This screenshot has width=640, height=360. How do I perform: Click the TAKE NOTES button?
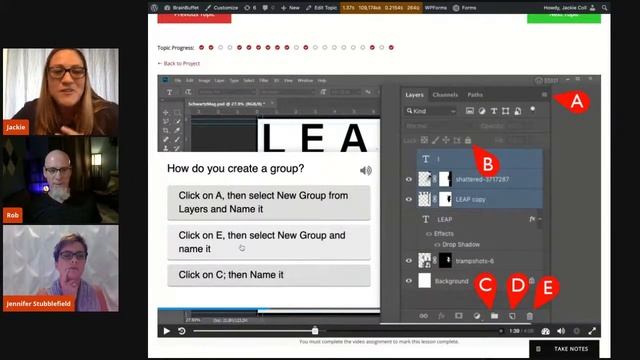click(x=564, y=349)
